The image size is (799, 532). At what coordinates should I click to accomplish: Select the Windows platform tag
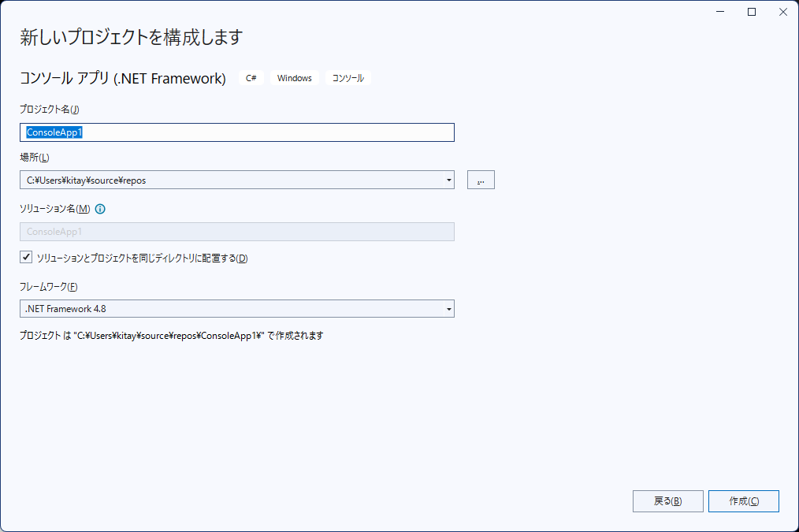(294, 78)
